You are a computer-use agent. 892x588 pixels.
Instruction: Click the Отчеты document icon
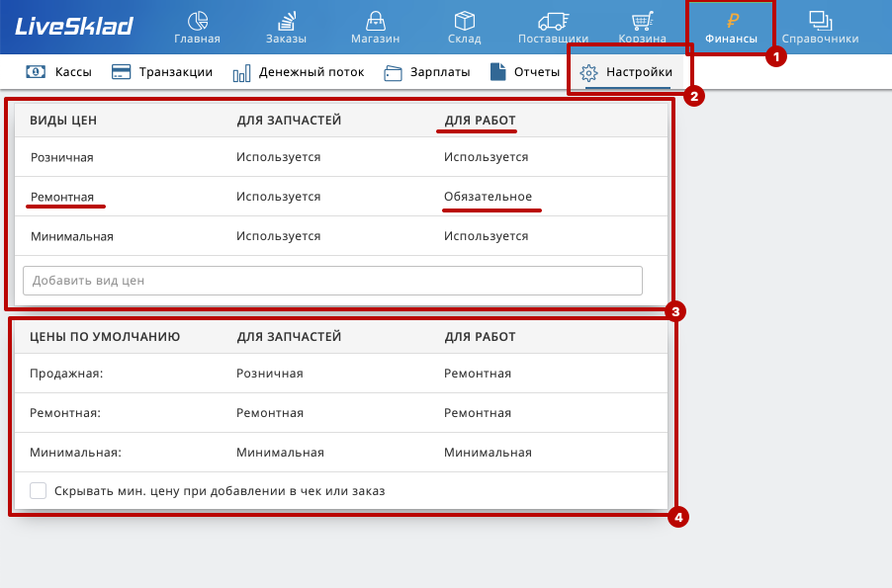click(497, 72)
